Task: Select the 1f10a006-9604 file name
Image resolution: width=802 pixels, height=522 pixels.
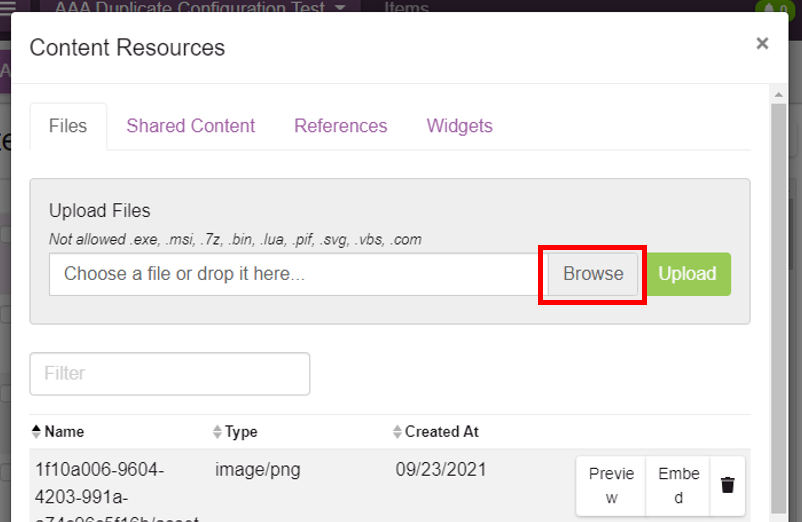Action: [x=117, y=491]
